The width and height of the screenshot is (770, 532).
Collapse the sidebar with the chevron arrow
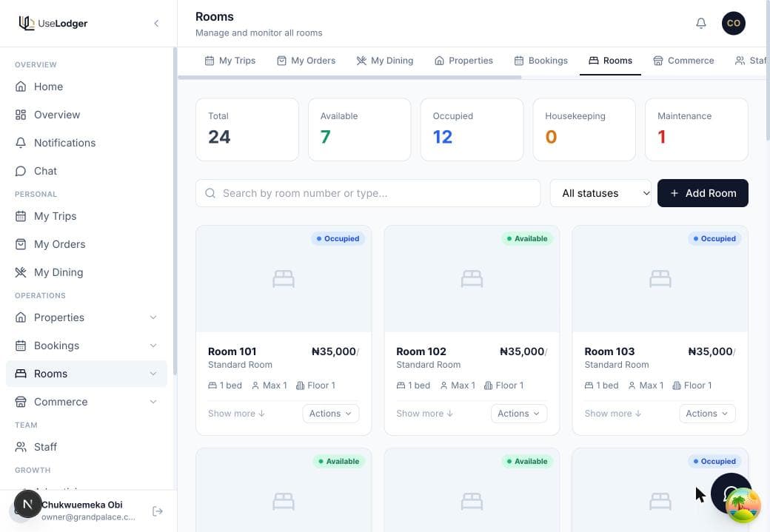coord(156,23)
